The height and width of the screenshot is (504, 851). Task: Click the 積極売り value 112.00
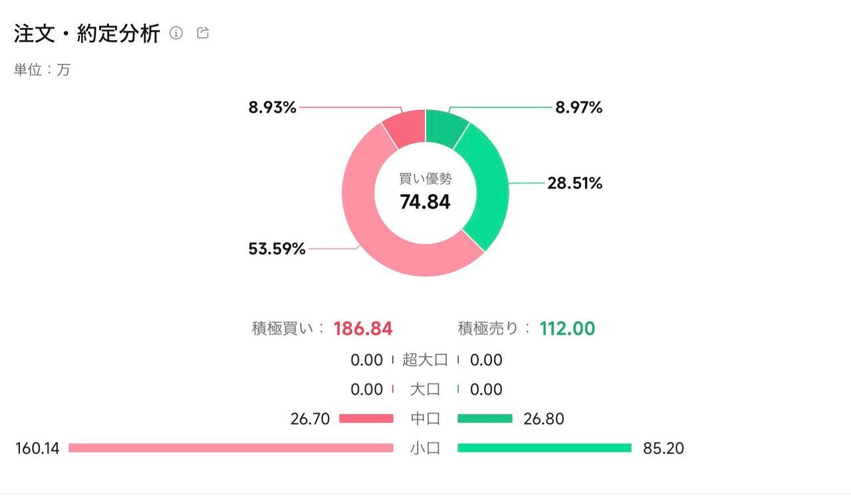click(567, 328)
